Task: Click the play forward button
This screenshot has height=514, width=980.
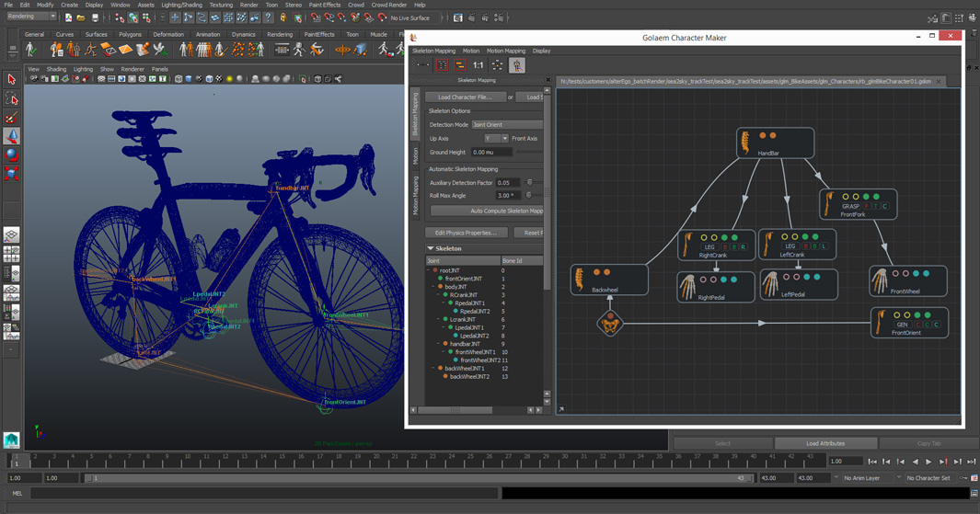Action: point(928,462)
